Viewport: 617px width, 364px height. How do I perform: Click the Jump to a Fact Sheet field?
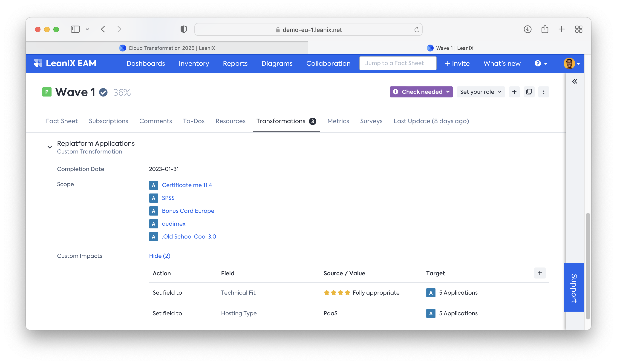[x=398, y=63]
